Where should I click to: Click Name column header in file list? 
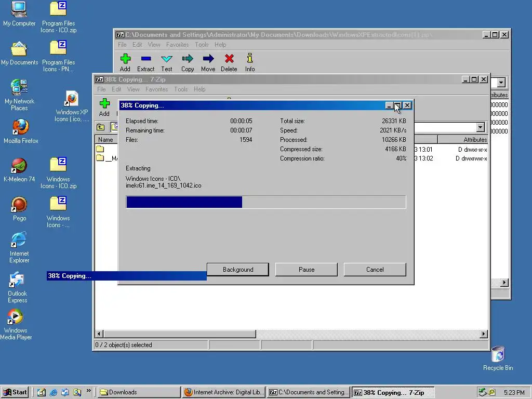(106, 139)
